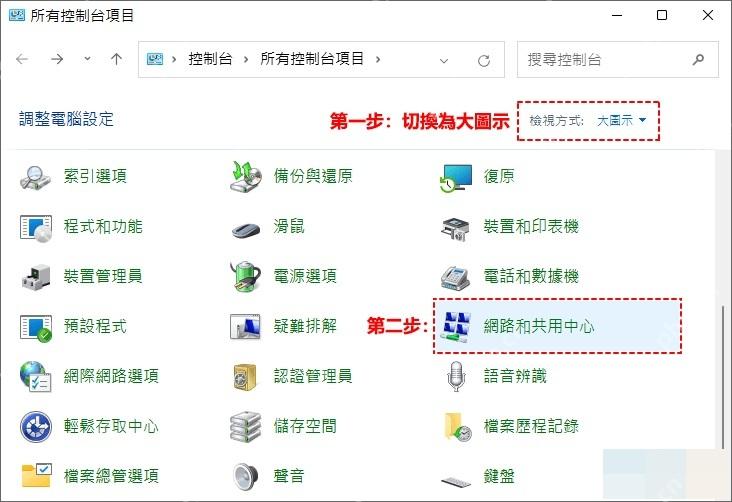This screenshot has width=732, height=502.
Task: Open the 滑鼠 mouse icon
Action: point(246,229)
